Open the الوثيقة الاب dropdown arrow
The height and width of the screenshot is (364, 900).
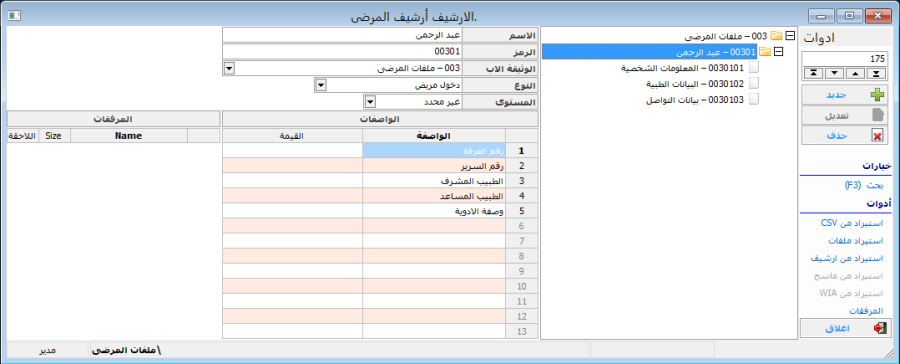pos(228,69)
